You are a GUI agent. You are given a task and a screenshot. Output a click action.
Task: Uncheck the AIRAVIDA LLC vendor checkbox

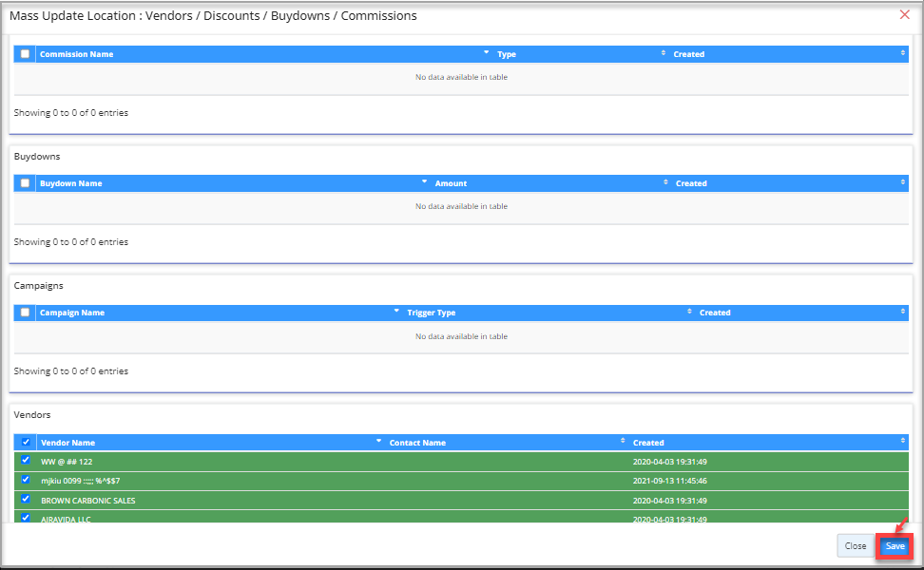click(x=26, y=518)
